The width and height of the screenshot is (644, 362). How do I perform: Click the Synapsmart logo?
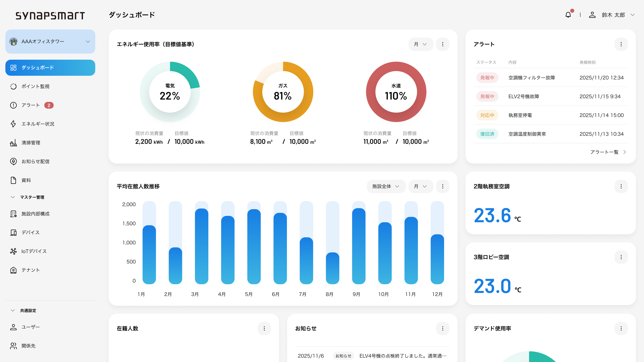point(50,15)
